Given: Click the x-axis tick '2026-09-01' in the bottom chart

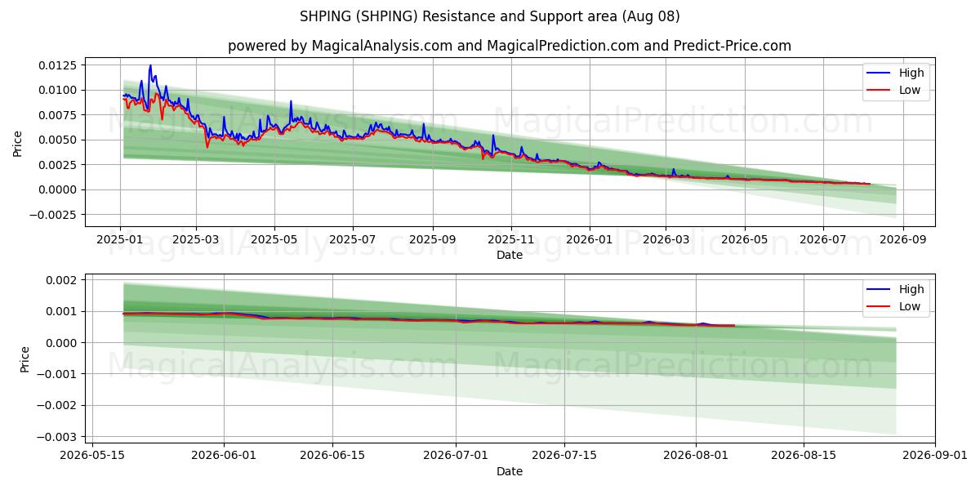Looking at the screenshot, I should point(935,456).
